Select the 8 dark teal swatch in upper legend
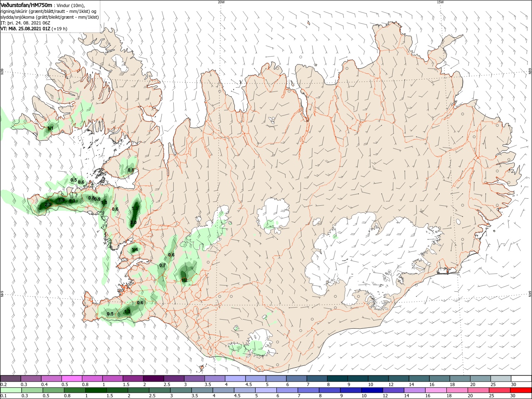 click(x=337, y=379)
